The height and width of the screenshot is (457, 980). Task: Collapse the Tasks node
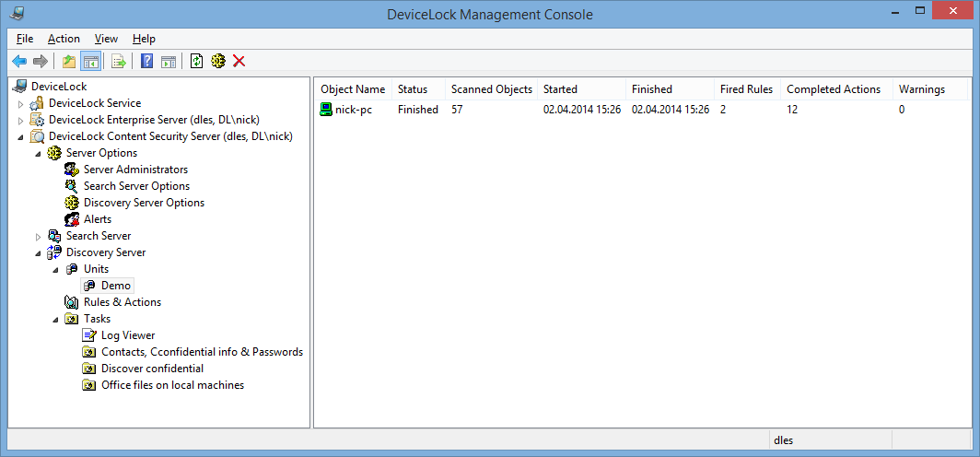55,320
